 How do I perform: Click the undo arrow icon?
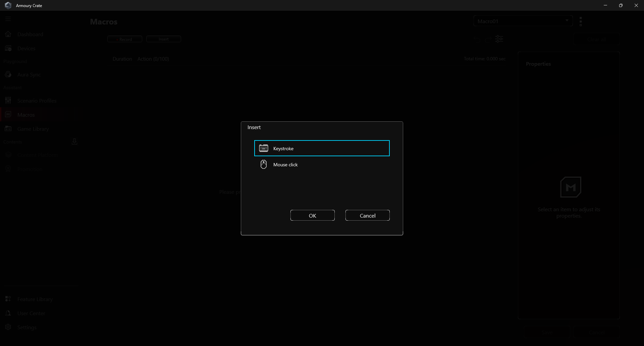(x=477, y=40)
